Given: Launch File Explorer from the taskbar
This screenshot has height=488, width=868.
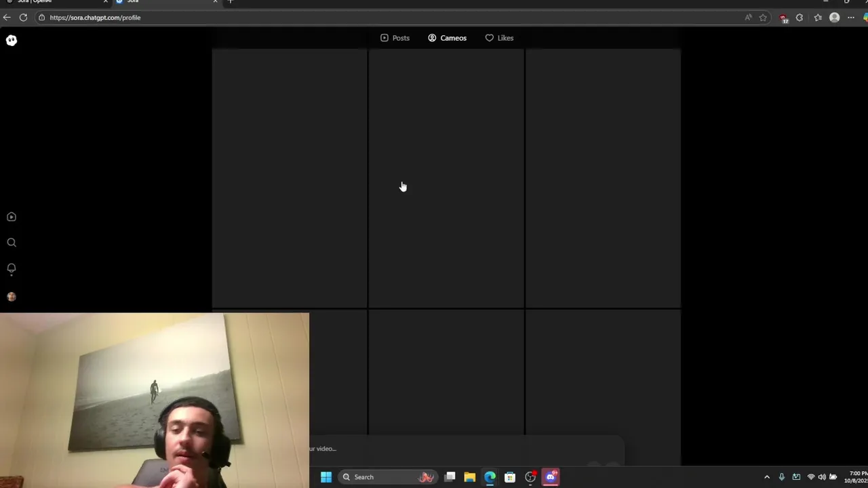Looking at the screenshot, I should point(469,477).
